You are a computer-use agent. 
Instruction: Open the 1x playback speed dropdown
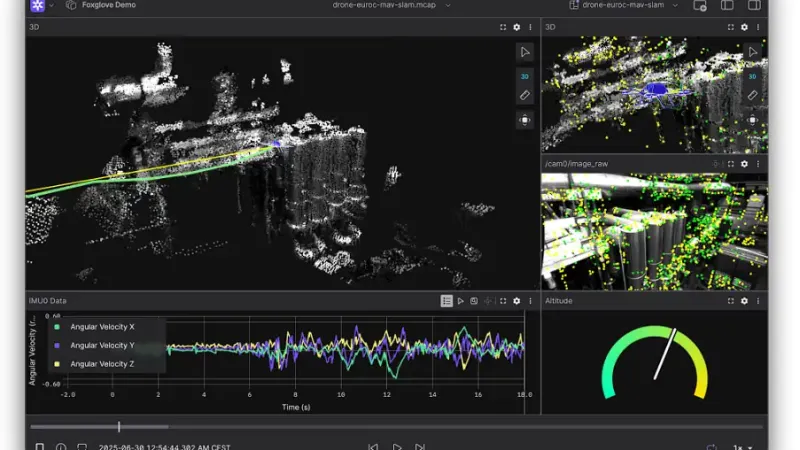[743, 447]
